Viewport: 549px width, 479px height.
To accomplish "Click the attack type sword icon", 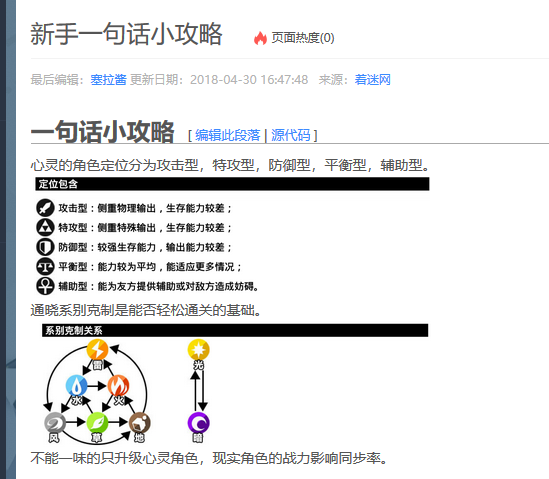I will click(x=45, y=208).
